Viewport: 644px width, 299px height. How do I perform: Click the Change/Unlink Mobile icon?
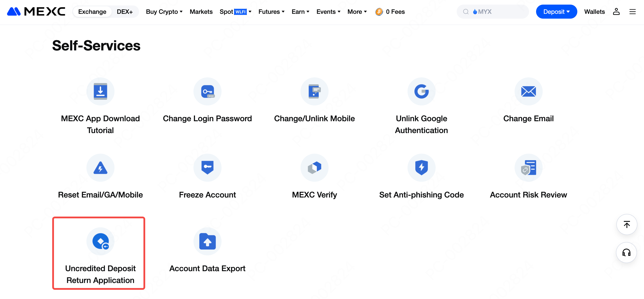[314, 91]
